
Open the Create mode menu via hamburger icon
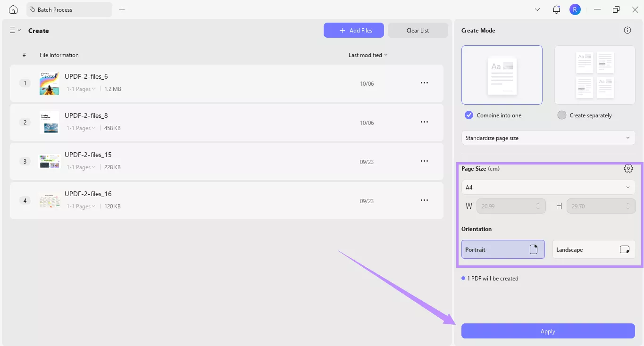click(12, 30)
